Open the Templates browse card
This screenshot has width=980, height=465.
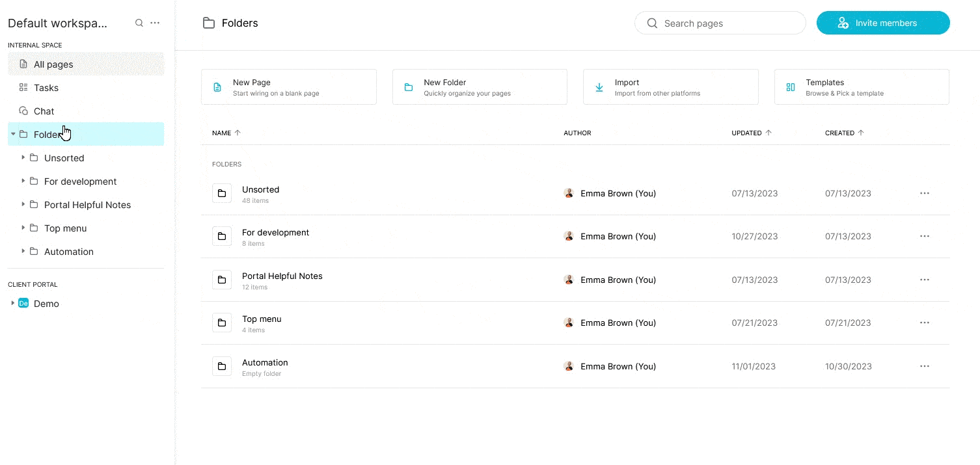tap(862, 87)
